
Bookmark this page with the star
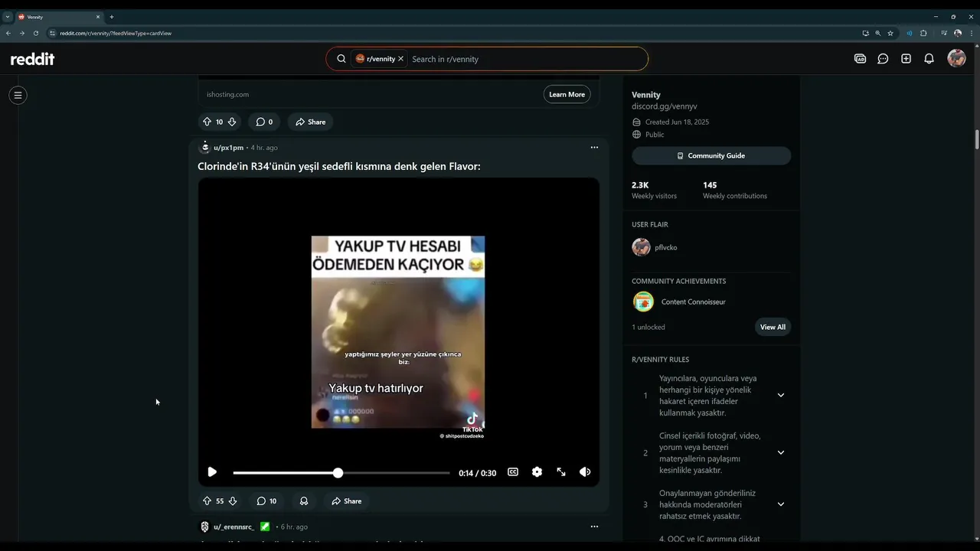point(890,33)
